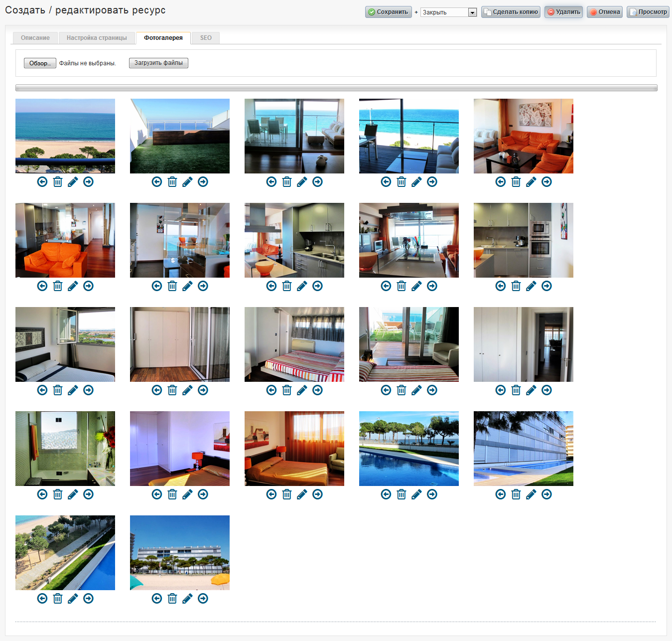Viewport: 672px width, 641px height.
Task: Move the aerial pool view photo right
Action: 88,599
